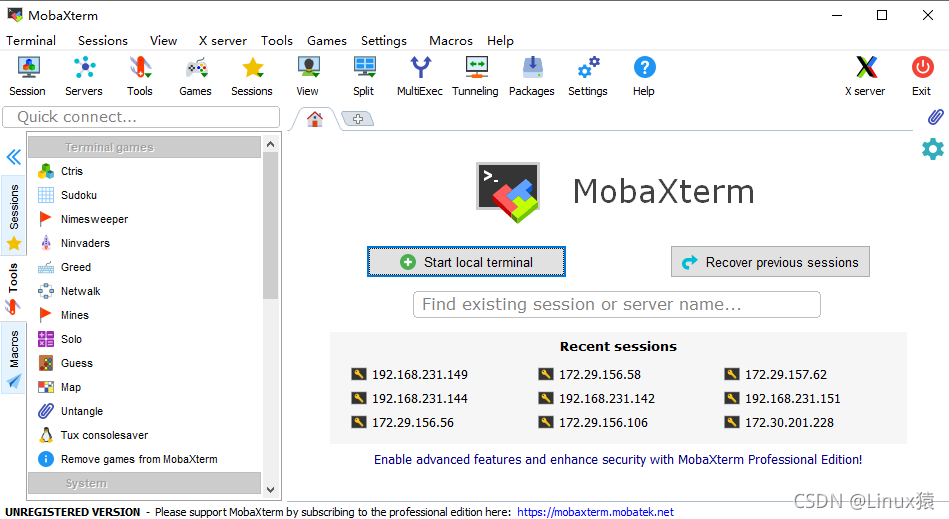Viewport: 949px width, 519px height.
Task: Switch to the Sessions side tab
Action: point(13,215)
